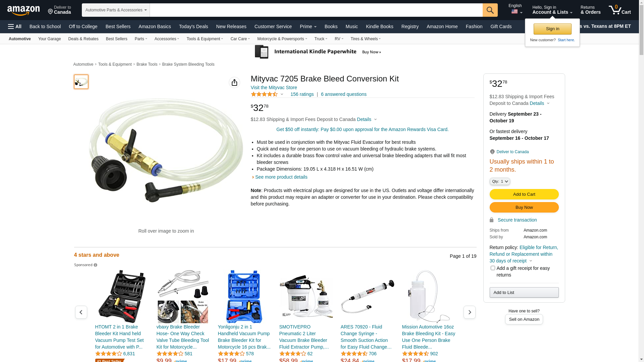Open the Automotive Parts & Accessories search dropdown
This screenshot has height=362, width=644.
[x=116, y=10]
